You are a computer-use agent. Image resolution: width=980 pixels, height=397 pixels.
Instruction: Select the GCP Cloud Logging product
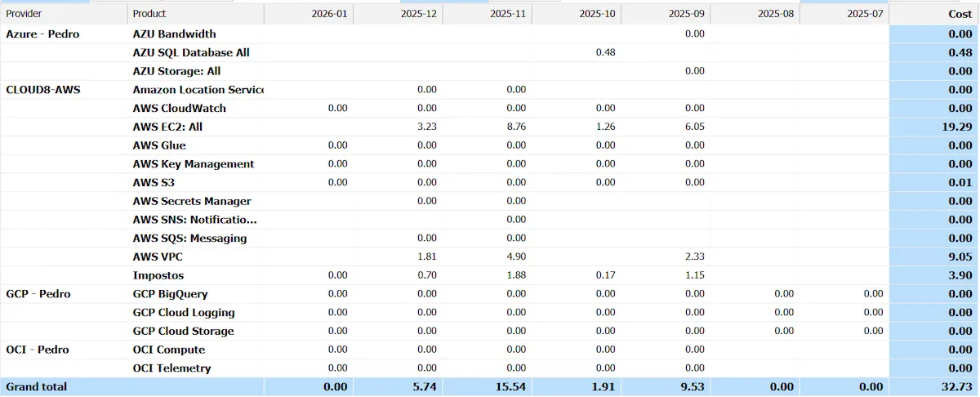(x=184, y=313)
